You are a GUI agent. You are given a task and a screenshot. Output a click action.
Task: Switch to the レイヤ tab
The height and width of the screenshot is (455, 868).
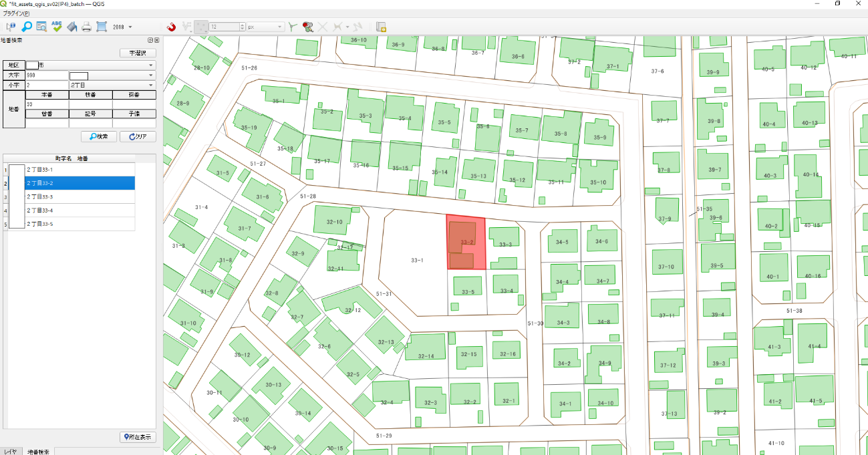coord(11,451)
